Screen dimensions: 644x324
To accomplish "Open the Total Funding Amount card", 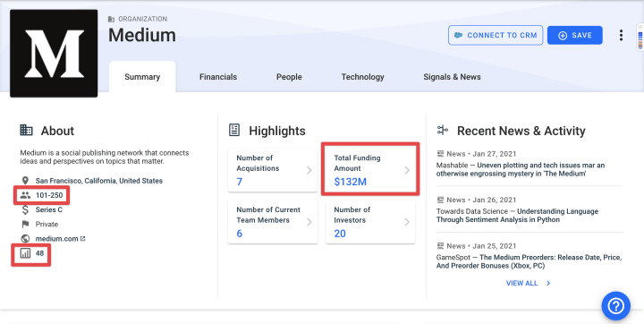I will pyautogui.click(x=370, y=170).
